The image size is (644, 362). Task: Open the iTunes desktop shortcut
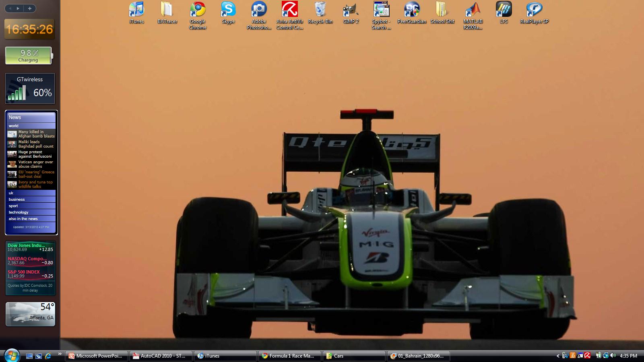pyautogui.click(x=136, y=12)
